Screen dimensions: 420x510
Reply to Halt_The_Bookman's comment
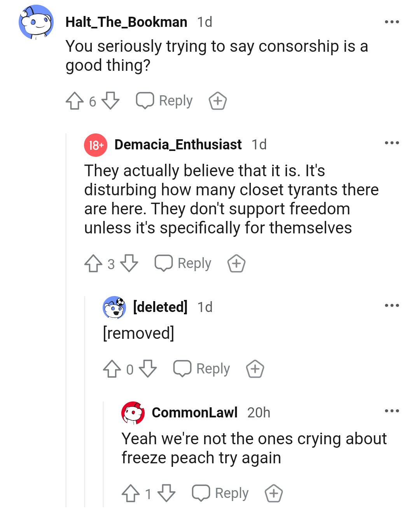[x=164, y=101]
